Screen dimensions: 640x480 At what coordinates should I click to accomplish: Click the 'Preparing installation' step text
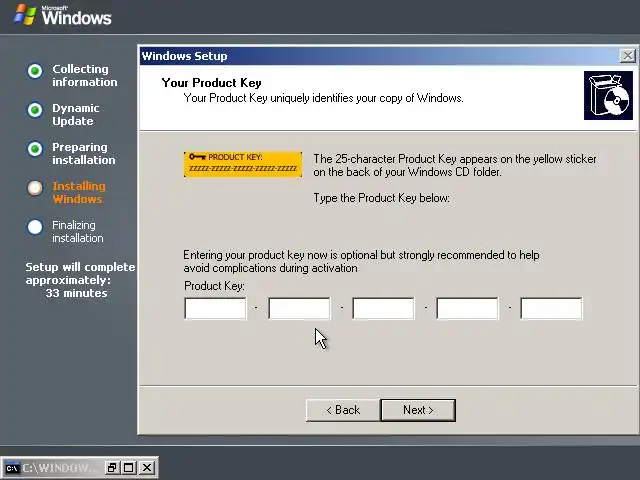[84, 153]
